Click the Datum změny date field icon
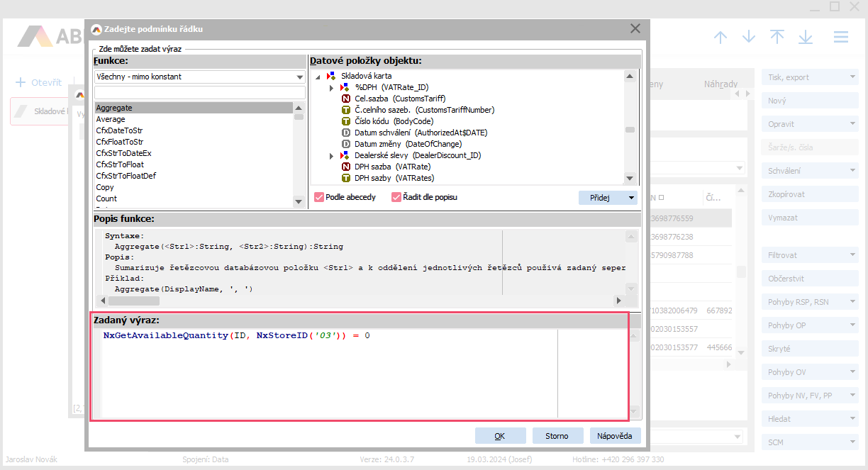 tap(346, 144)
